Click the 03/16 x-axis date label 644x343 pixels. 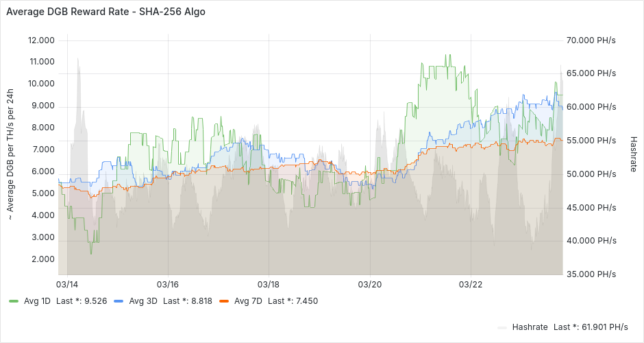pyautogui.click(x=168, y=284)
